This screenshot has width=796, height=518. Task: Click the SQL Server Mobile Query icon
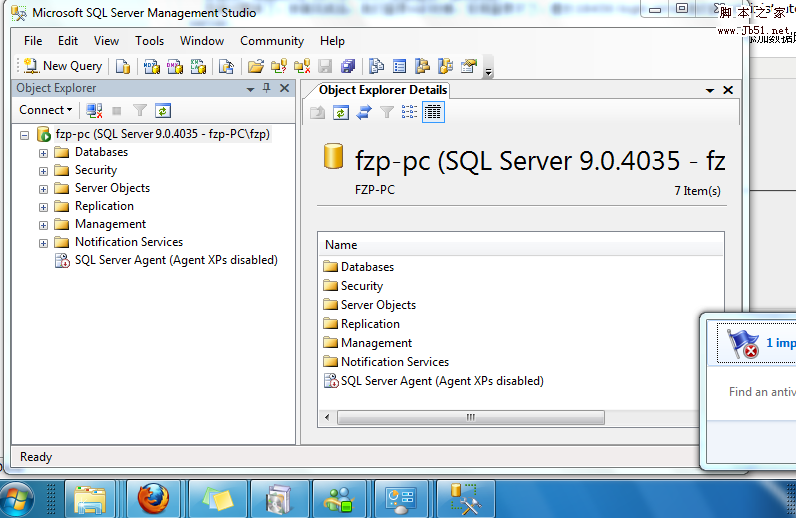pos(226,66)
